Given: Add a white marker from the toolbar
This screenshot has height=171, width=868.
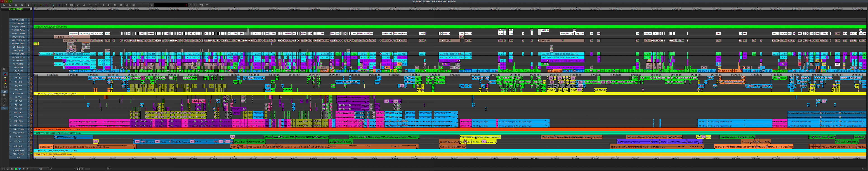Looking at the screenshot, I should tap(29, 5).
